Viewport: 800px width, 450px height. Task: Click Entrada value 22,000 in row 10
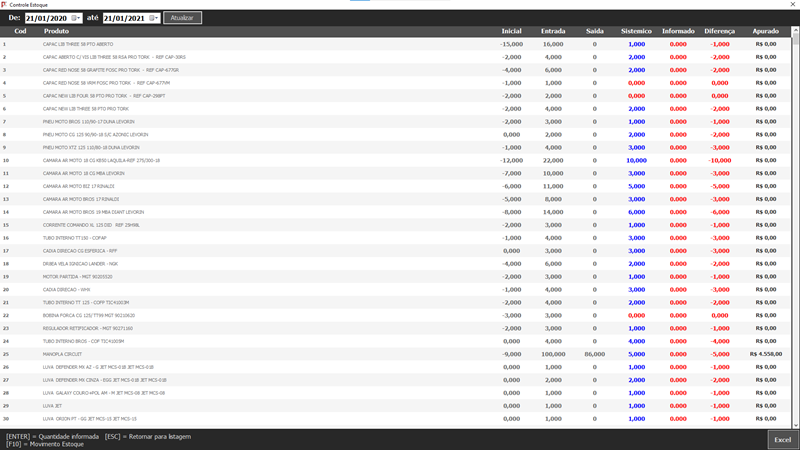click(553, 160)
